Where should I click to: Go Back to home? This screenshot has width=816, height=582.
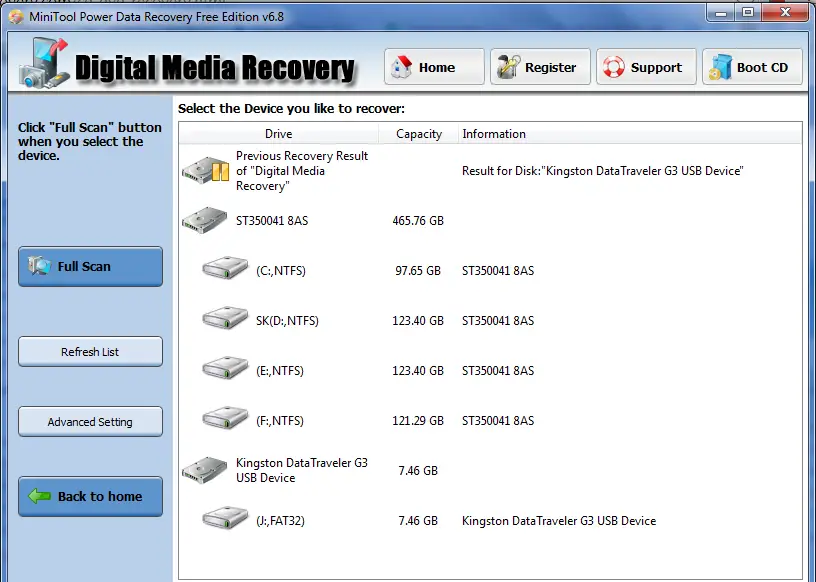click(x=91, y=497)
